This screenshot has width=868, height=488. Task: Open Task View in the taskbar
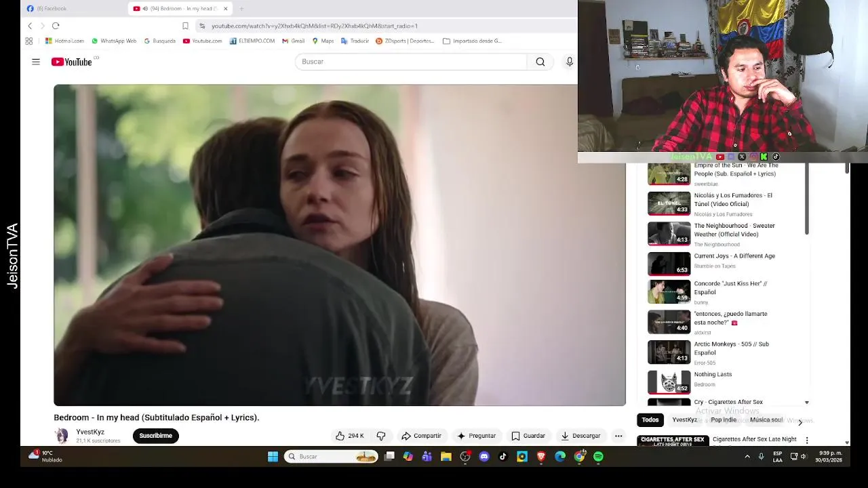click(389, 457)
